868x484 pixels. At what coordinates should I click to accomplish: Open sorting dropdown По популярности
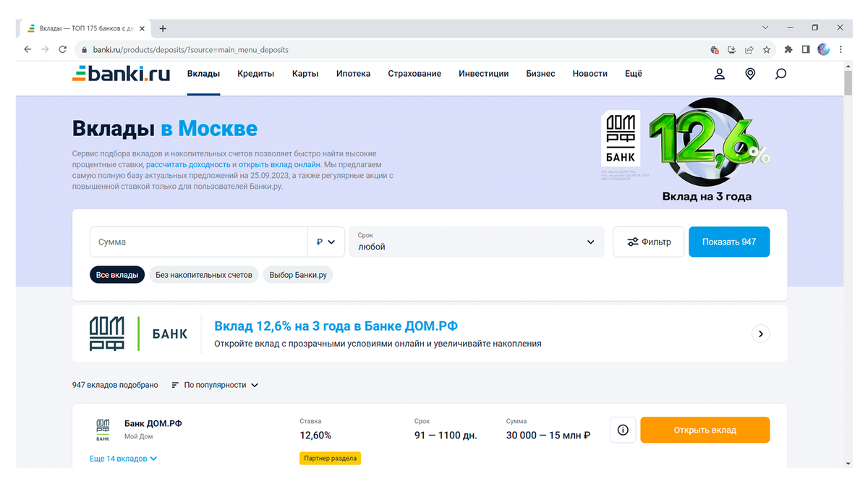click(215, 385)
